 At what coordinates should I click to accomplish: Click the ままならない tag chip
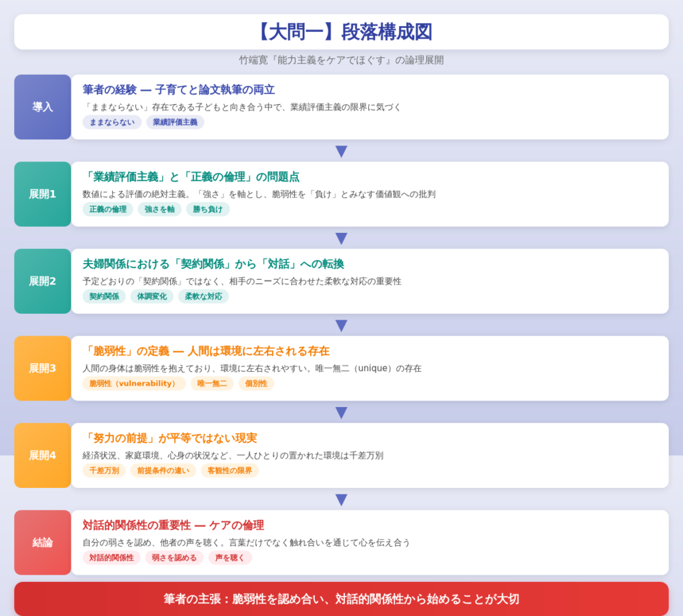[112, 122]
